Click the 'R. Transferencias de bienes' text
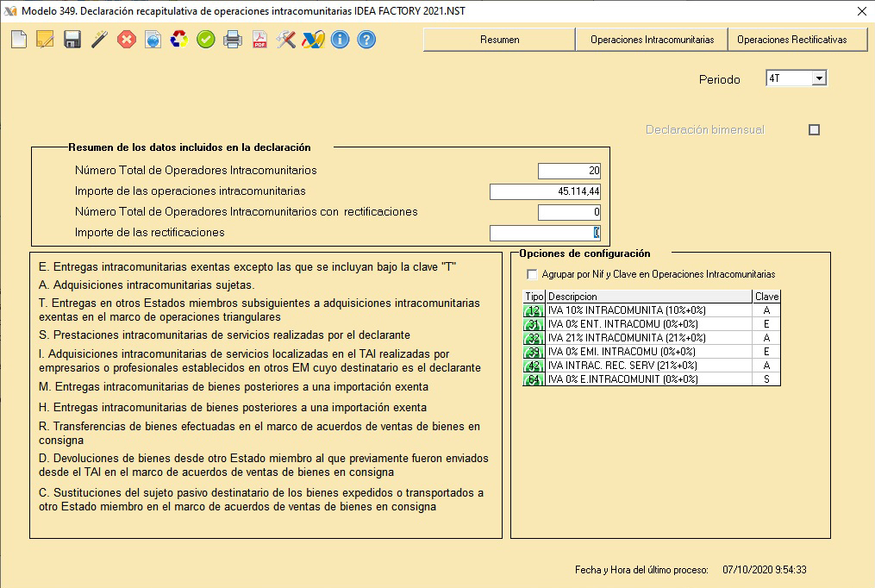The image size is (875, 588). pos(259,434)
